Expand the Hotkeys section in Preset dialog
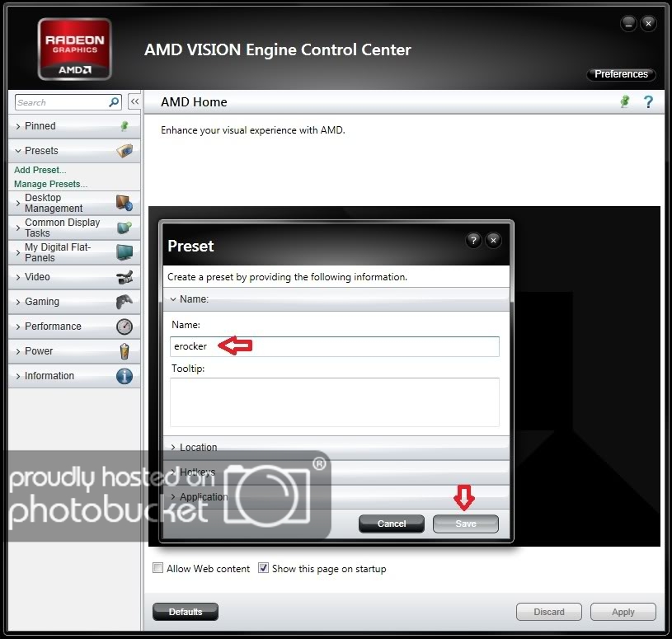Viewport: 672px width, 639px height. [x=336, y=472]
